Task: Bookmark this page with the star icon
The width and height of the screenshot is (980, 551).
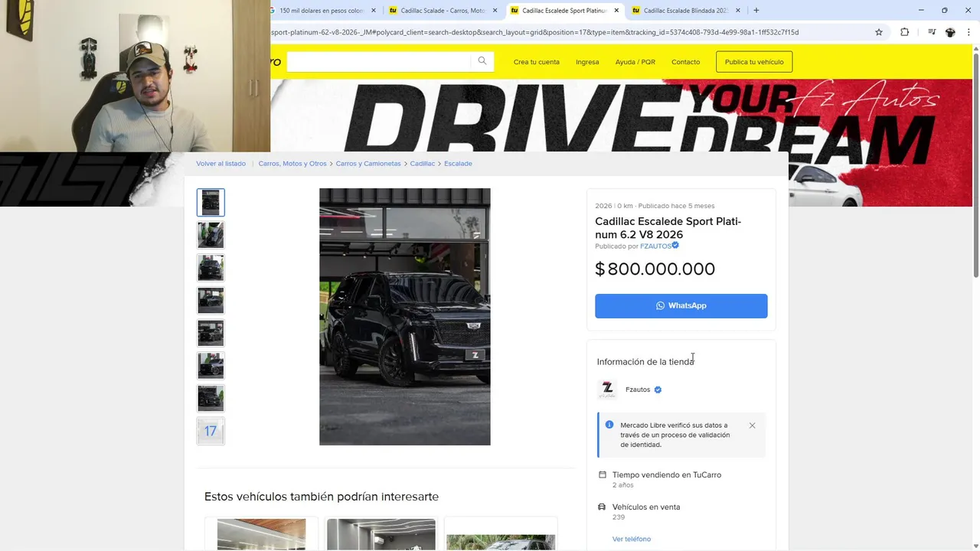Action: point(879,32)
